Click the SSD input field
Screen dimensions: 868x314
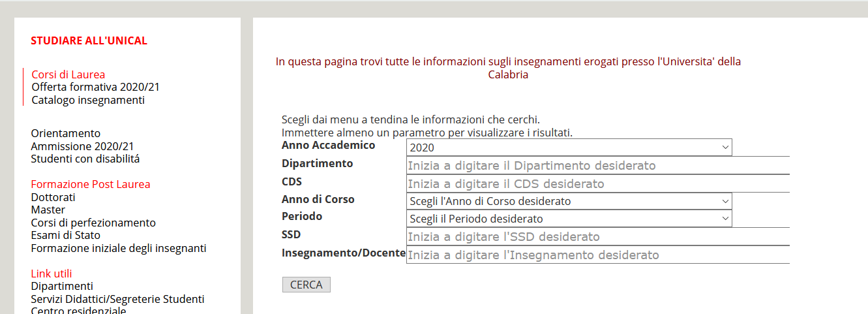[598, 236]
